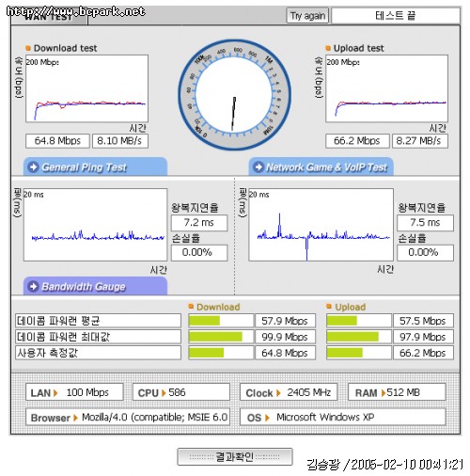Click the 57.9 Mbps average download value

click(286, 321)
